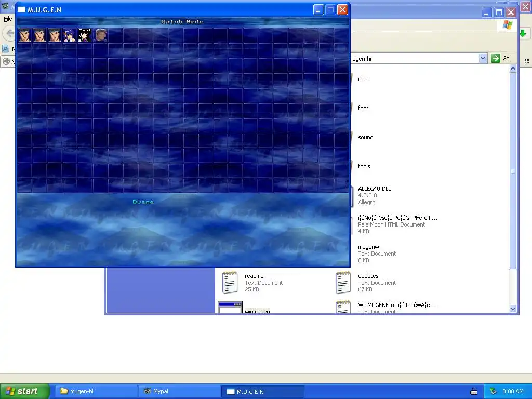The height and width of the screenshot is (399, 532).
Task: Click the magnifier page icon in Mypal
Action: click(5, 49)
